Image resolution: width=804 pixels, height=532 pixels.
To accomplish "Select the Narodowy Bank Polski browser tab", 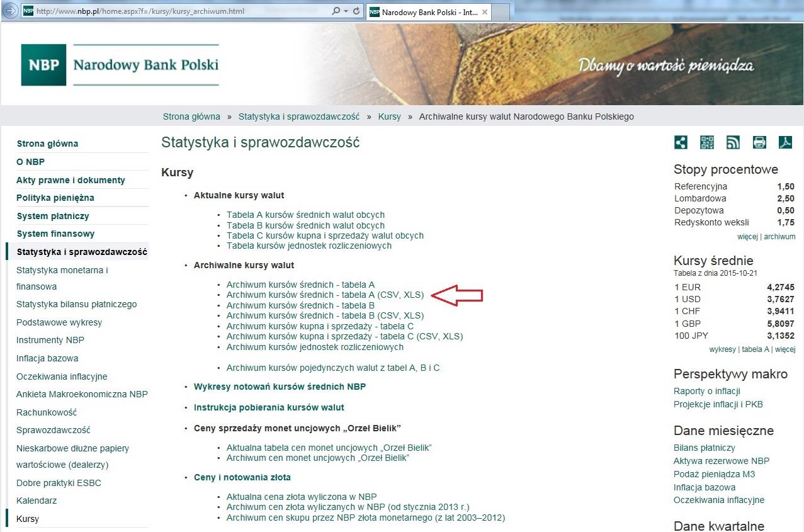I will (430, 11).
